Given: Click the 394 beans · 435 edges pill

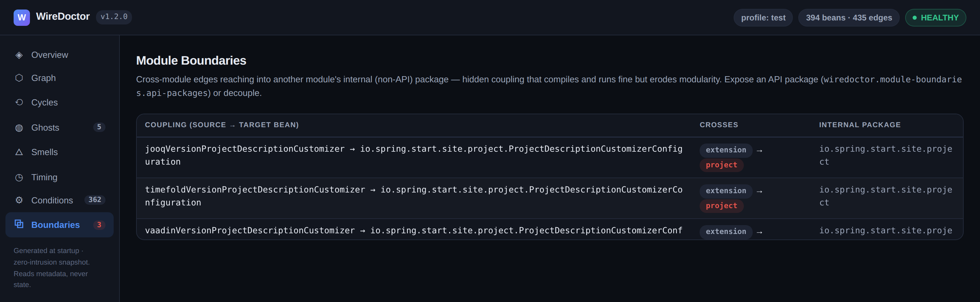Looking at the screenshot, I should [848, 18].
